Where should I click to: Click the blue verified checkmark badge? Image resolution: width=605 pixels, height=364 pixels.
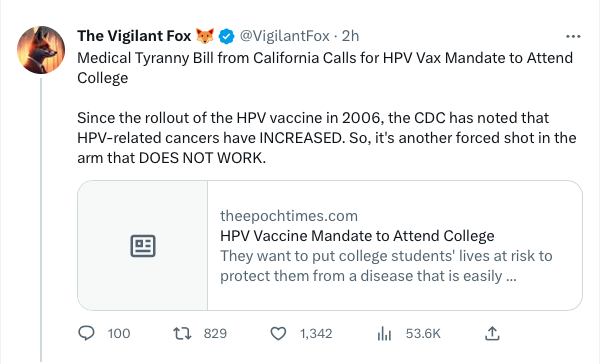tap(226, 36)
